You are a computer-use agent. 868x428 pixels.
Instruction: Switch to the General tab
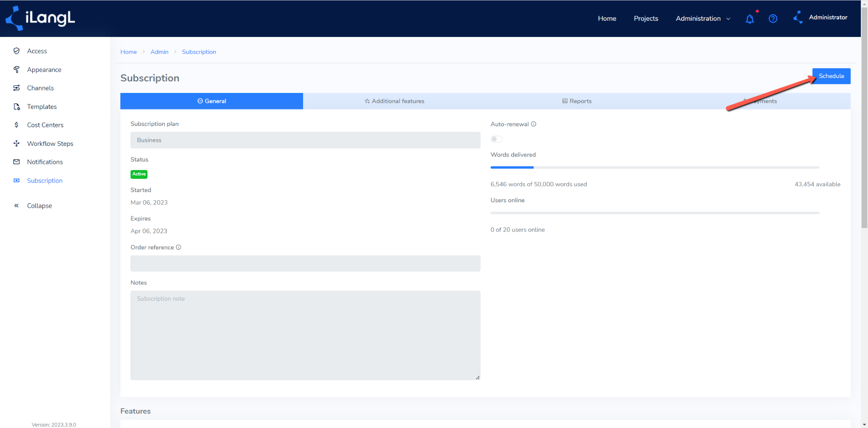point(211,101)
